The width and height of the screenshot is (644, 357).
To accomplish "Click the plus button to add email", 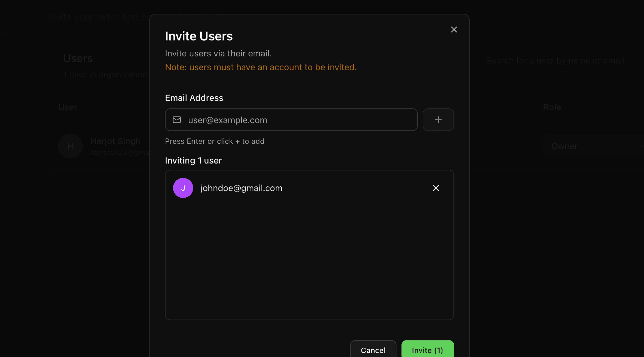I will [x=438, y=120].
